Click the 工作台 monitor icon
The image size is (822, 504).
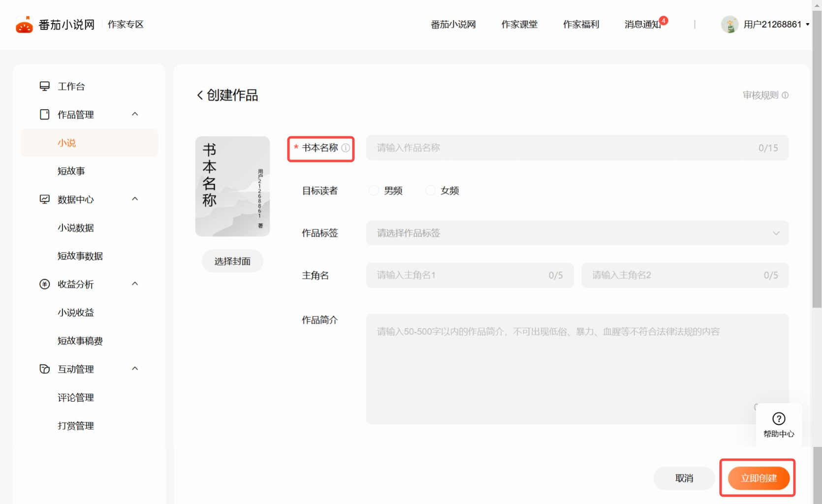(44, 86)
